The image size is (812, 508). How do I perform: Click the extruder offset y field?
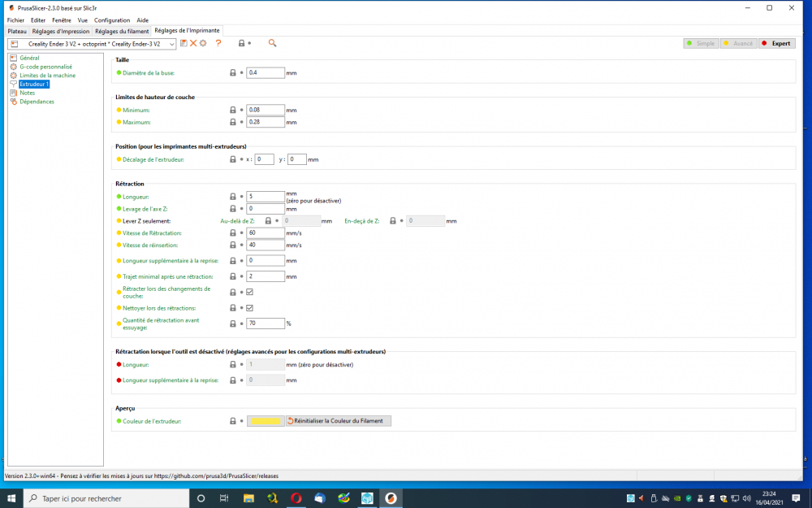click(x=296, y=159)
